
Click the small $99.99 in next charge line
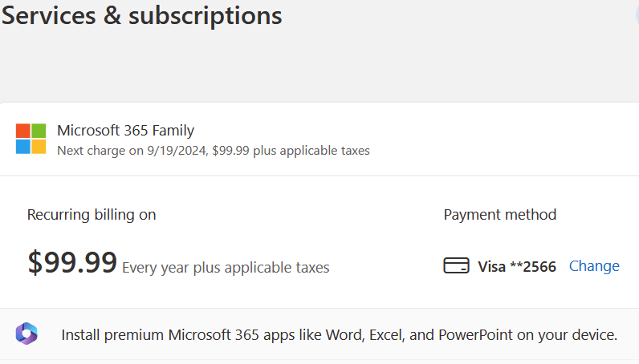click(x=231, y=150)
